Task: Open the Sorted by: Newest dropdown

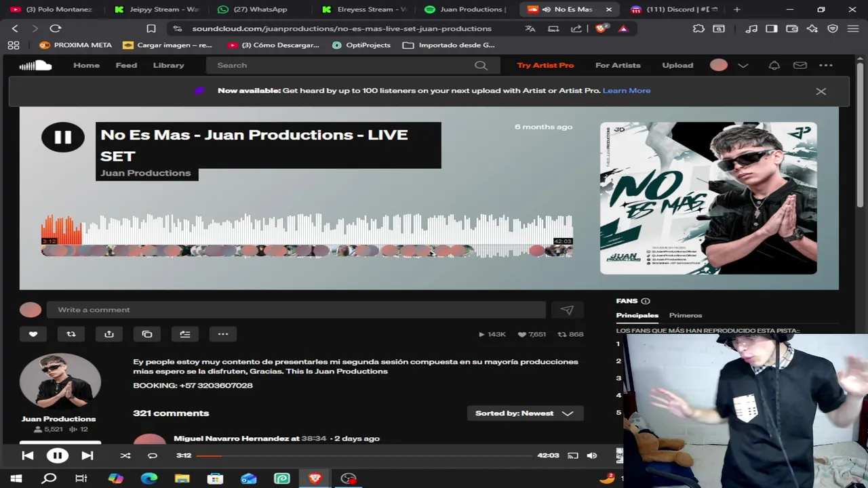Action: 525,413
